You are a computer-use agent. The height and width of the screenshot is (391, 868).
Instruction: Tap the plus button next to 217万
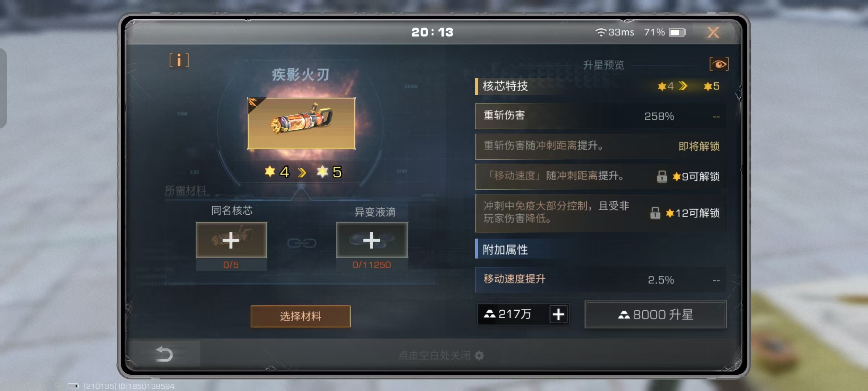click(558, 314)
